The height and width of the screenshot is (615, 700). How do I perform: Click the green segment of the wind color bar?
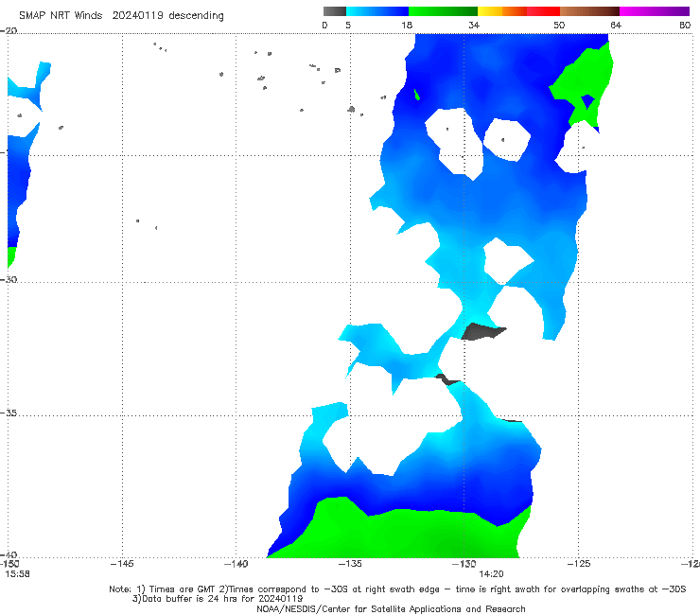443,11
